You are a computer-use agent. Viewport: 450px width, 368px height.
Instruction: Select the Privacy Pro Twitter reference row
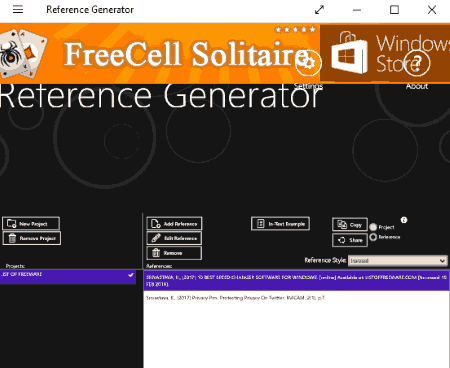click(x=296, y=298)
